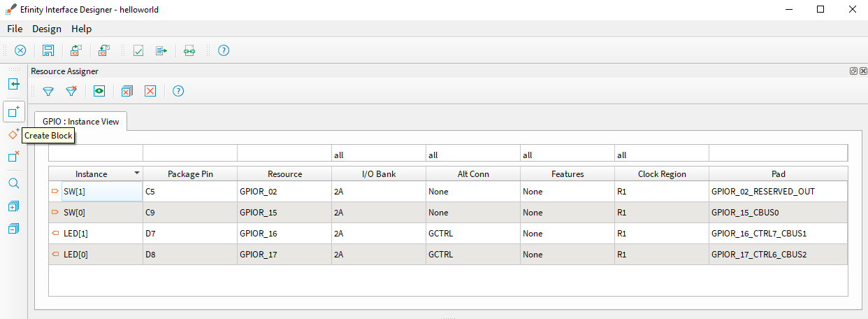Click Package Pin cell C5
The width and height of the screenshot is (868, 319).
point(190,191)
